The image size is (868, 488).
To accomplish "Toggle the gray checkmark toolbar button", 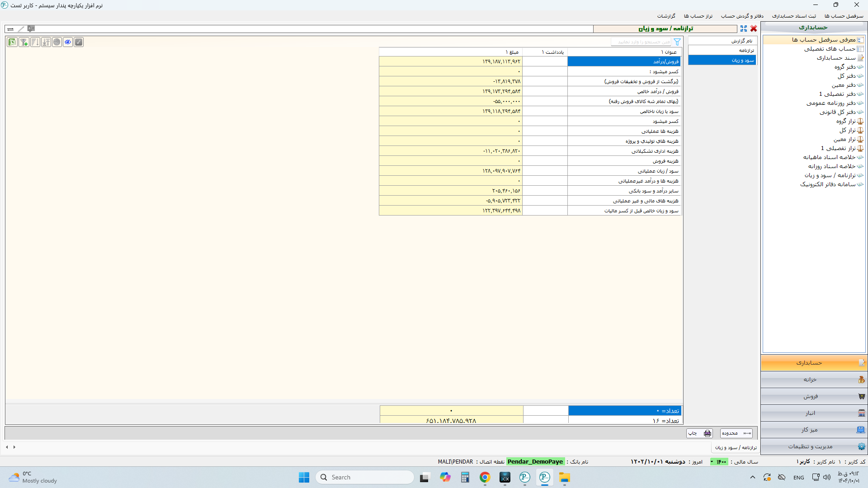I will tap(79, 42).
